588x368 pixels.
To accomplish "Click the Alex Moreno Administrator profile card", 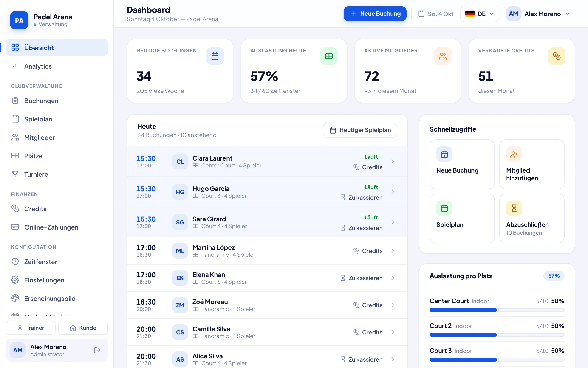I will [x=57, y=350].
